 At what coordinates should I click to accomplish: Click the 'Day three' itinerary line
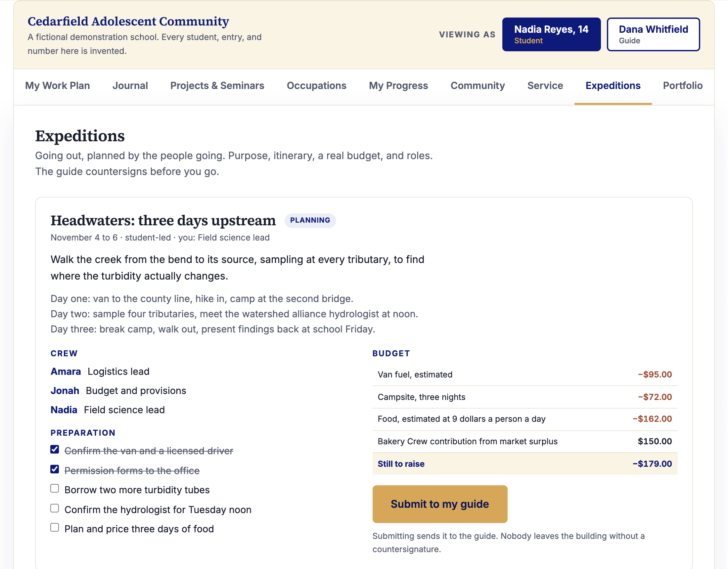(x=213, y=329)
